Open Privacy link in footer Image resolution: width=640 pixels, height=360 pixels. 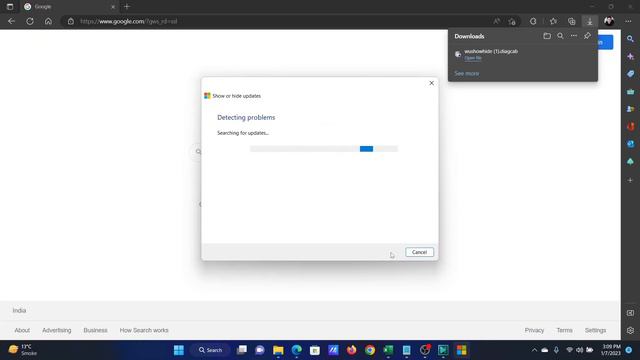tap(534, 330)
